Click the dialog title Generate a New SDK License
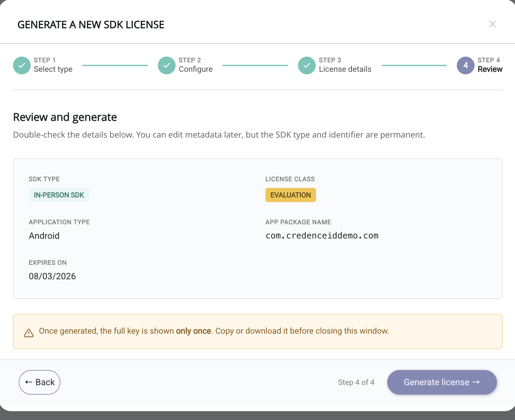The image size is (515, 420). click(x=91, y=25)
